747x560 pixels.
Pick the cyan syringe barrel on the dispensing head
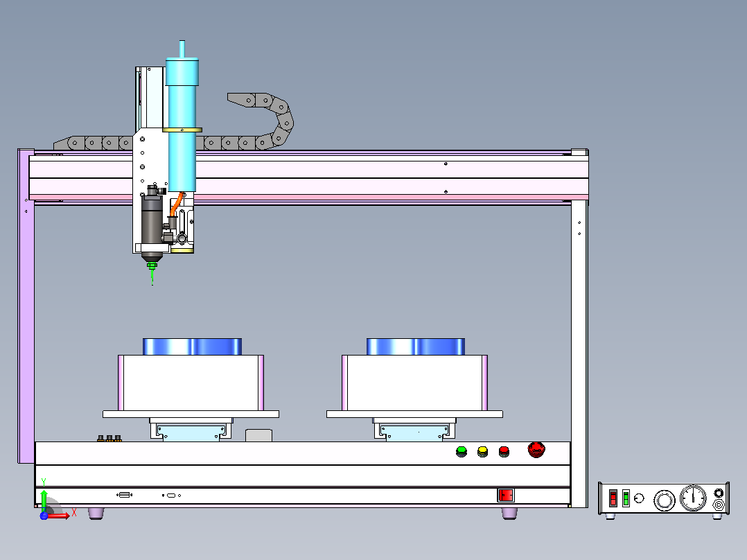182,124
